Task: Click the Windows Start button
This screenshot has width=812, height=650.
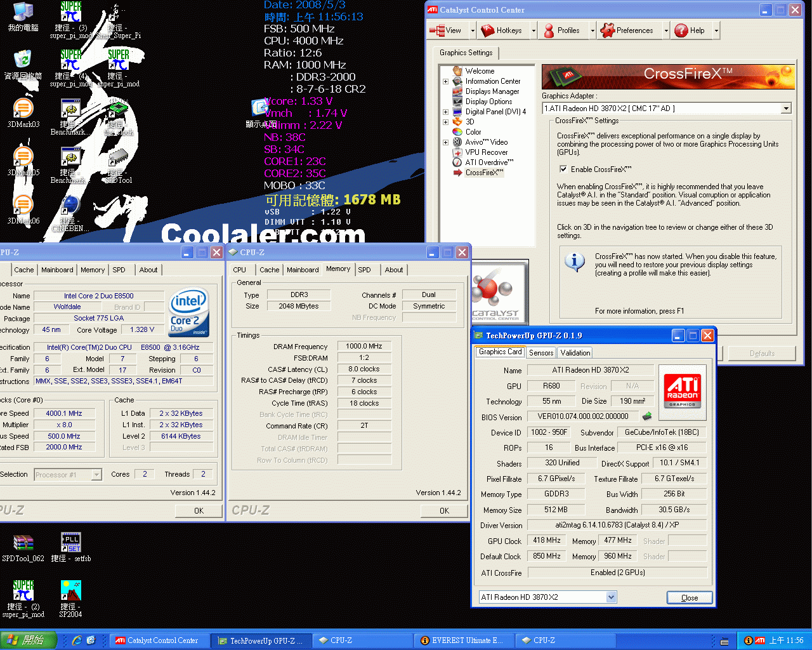Action: click(x=25, y=640)
